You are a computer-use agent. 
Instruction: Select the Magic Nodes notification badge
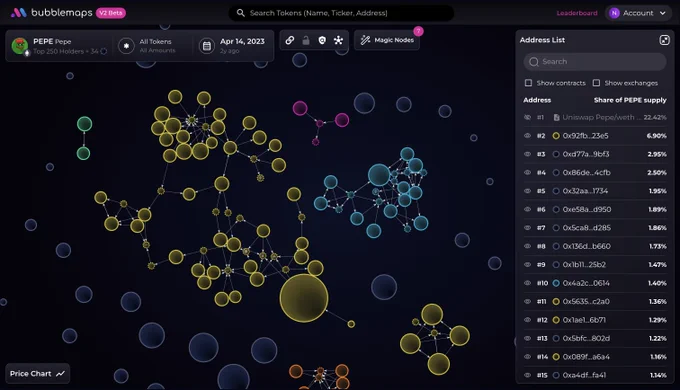coord(418,31)
